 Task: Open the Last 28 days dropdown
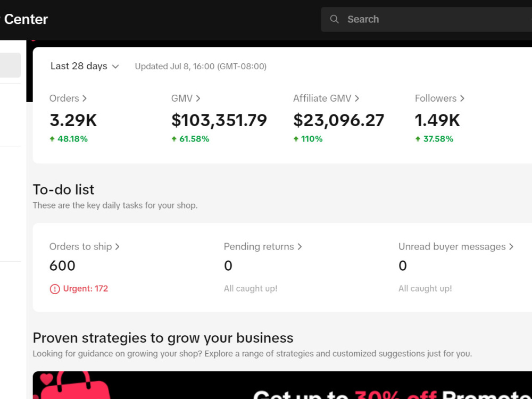point(85,66)
